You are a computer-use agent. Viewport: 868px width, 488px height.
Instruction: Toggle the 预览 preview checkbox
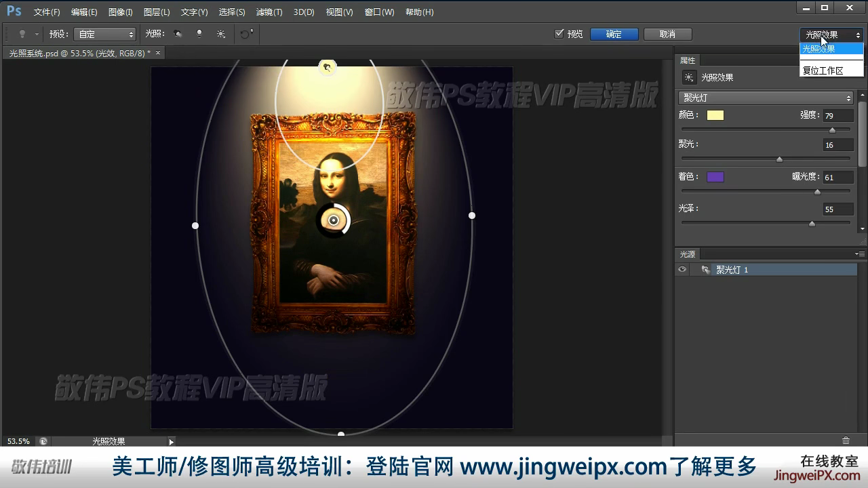point(559,34)
